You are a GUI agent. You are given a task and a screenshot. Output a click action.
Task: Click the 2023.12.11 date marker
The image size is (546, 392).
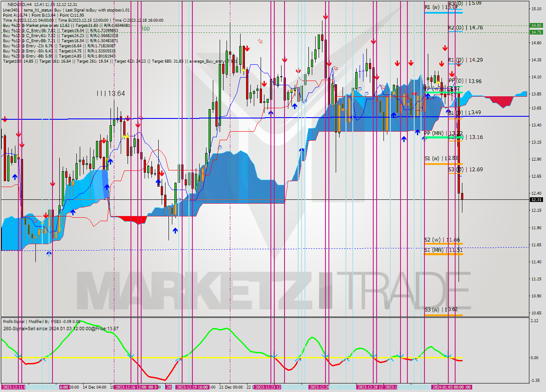coord(13,387)
